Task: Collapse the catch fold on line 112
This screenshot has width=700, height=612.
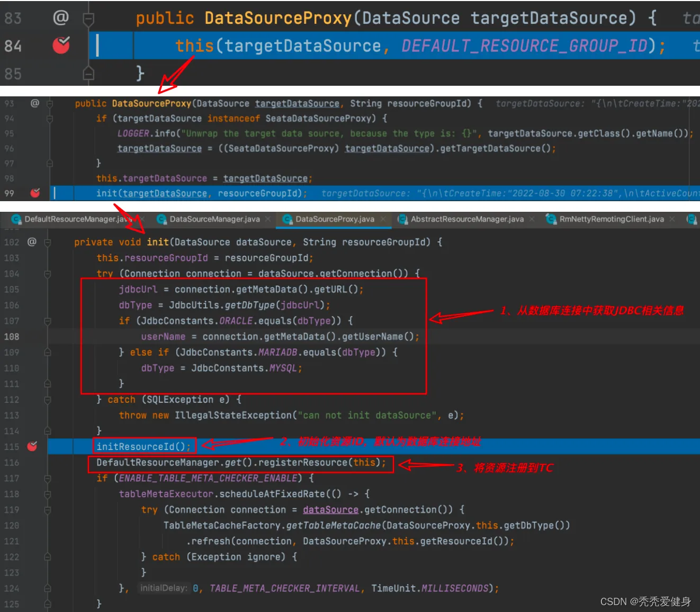Action: (48, 400)
